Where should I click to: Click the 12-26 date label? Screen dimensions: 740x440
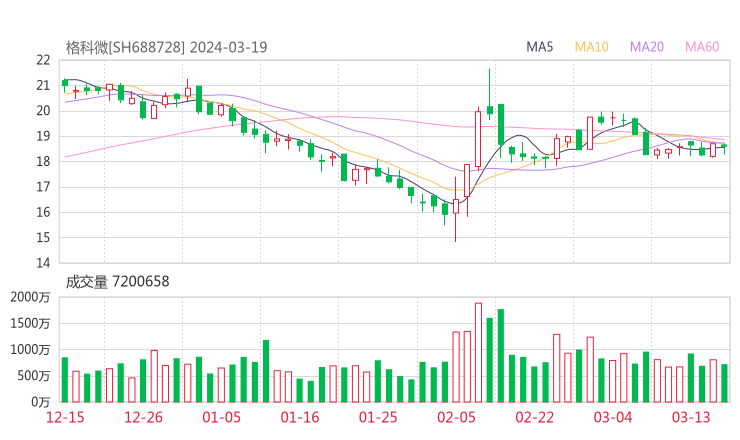pos(143,417)
